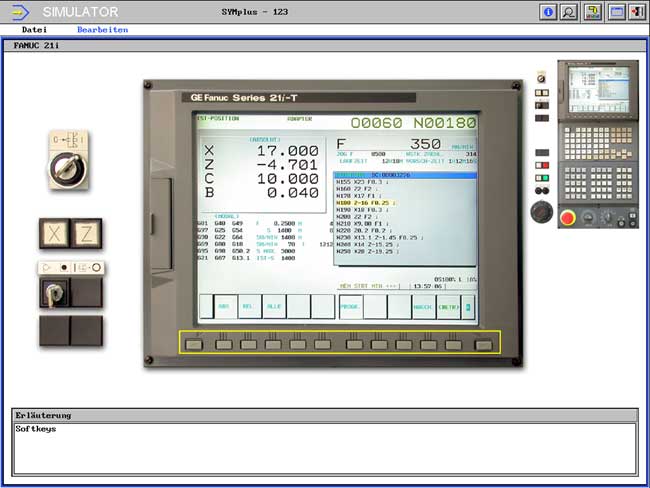
Task: Click the small key switch icon in right strip
Action: (x=541, y=78)
